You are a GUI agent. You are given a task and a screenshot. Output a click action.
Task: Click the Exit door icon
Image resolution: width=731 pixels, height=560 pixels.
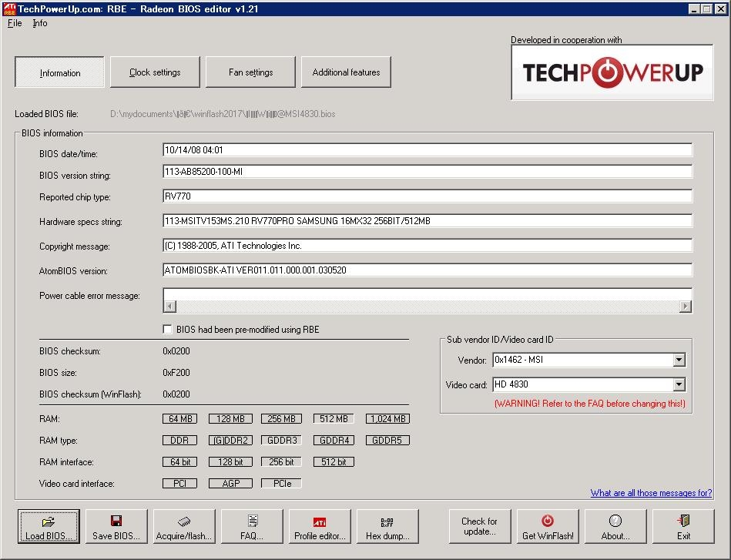683,521
